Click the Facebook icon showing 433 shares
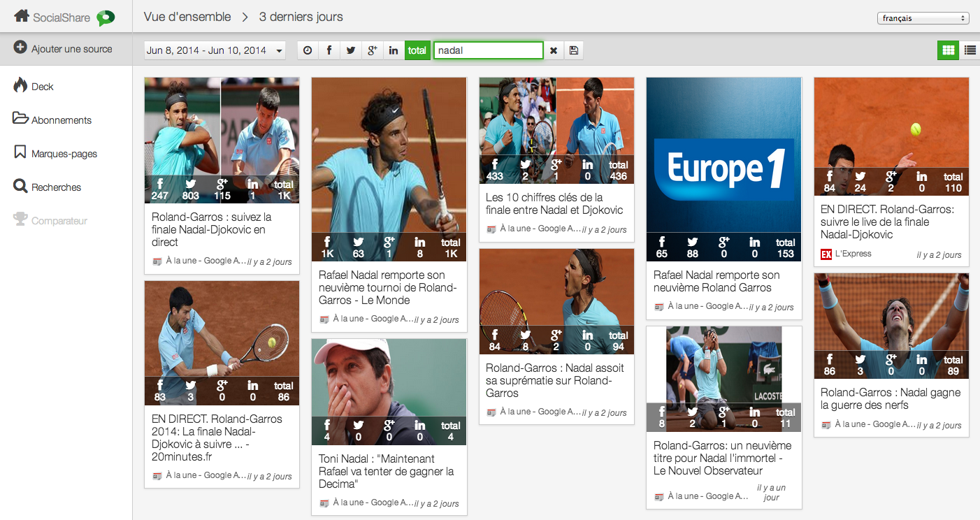Viewport: 980px width, 520px height. pyautogui.click(x=495, y=164)
